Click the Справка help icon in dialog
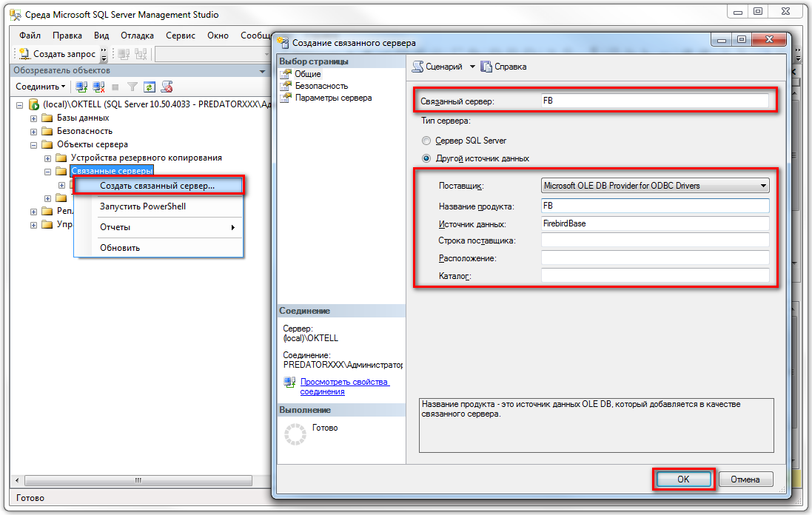Viewport: 812px width, 515px height. (x=486, y=67)
